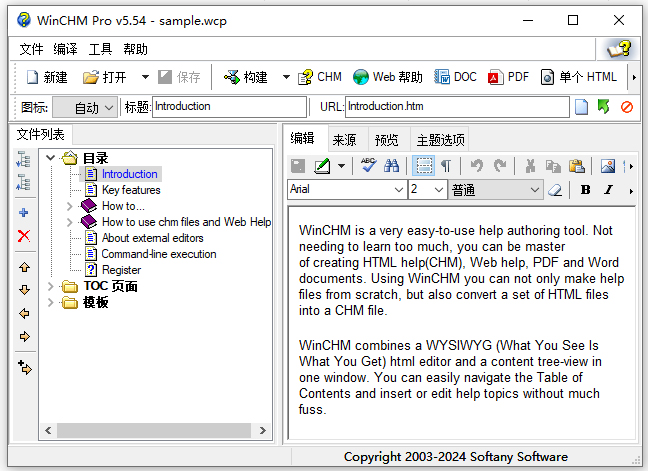
Task: Open the 工具 menu
Action: pos(100,49)
